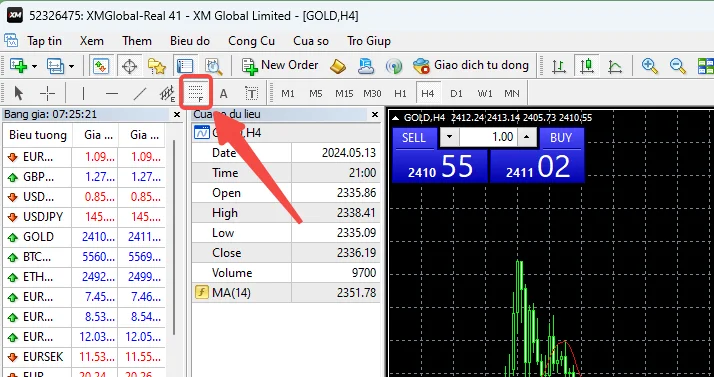714x377 pixels.
Task: Select the text label tool
Action: (x=251, y=94)
